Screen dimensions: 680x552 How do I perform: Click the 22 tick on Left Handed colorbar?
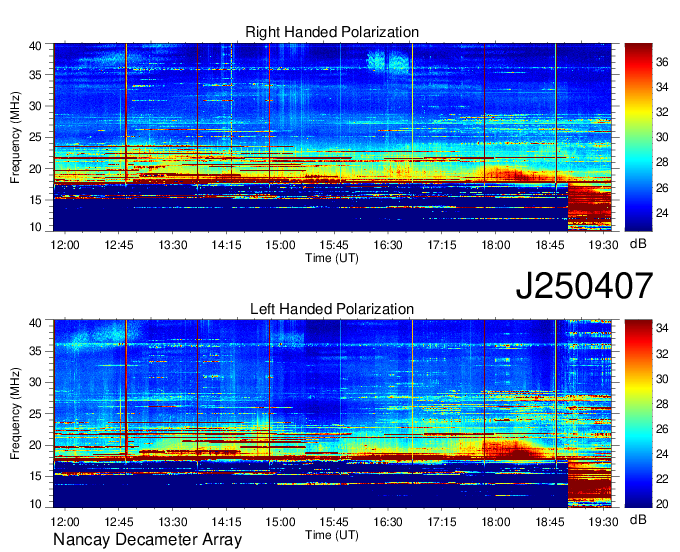click(662, 479)
